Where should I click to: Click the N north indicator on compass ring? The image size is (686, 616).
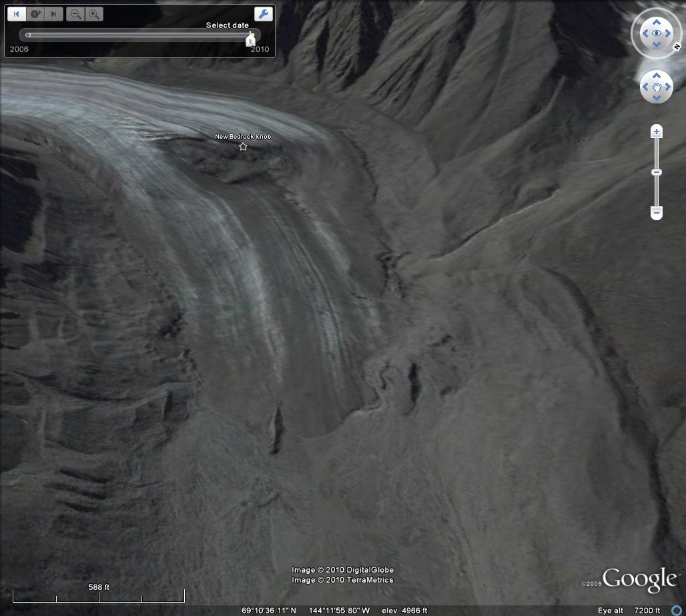677,46
